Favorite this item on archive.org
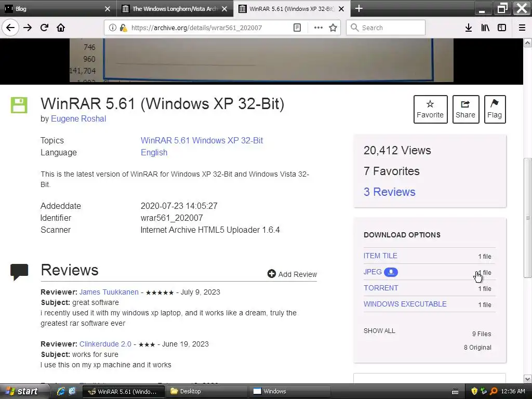Screen dimensions: 532x399 tap(430, 109)
